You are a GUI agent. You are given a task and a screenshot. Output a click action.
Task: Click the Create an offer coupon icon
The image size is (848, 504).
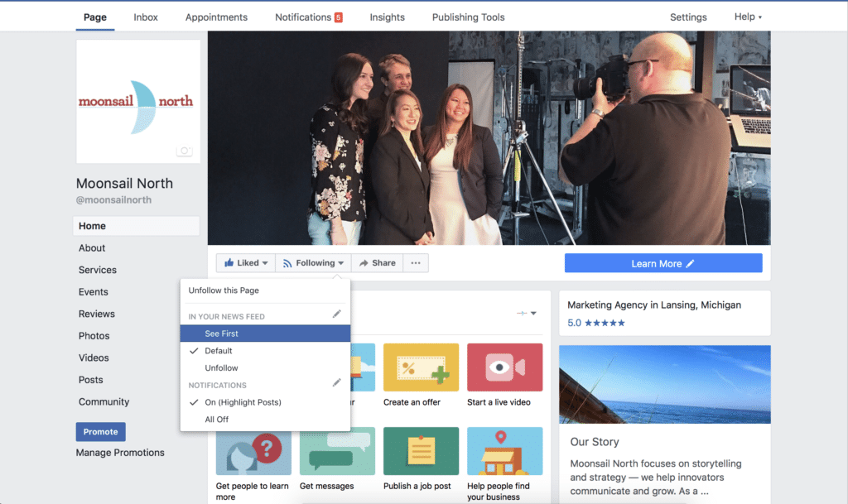coord(421,367)
